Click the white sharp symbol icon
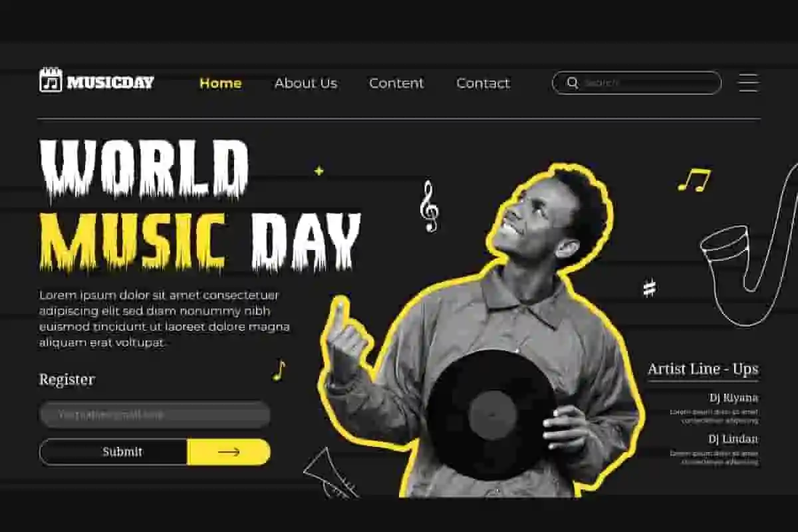This screenshot has height=532, width=798. [x=650, y=288]
